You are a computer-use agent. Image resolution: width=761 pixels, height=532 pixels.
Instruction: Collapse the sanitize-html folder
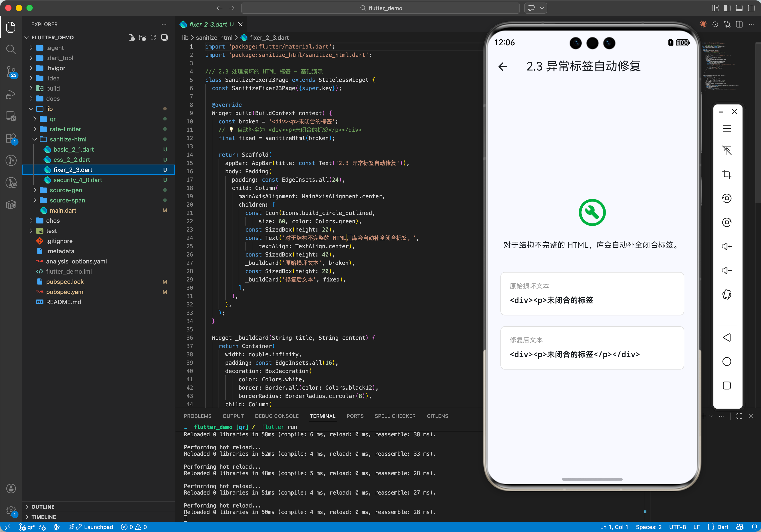[68, 139]
